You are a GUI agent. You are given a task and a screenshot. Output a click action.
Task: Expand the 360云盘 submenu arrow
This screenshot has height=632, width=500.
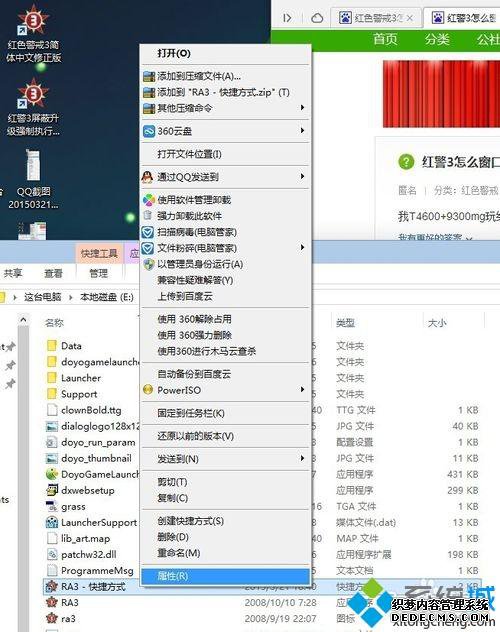[302, 131]
